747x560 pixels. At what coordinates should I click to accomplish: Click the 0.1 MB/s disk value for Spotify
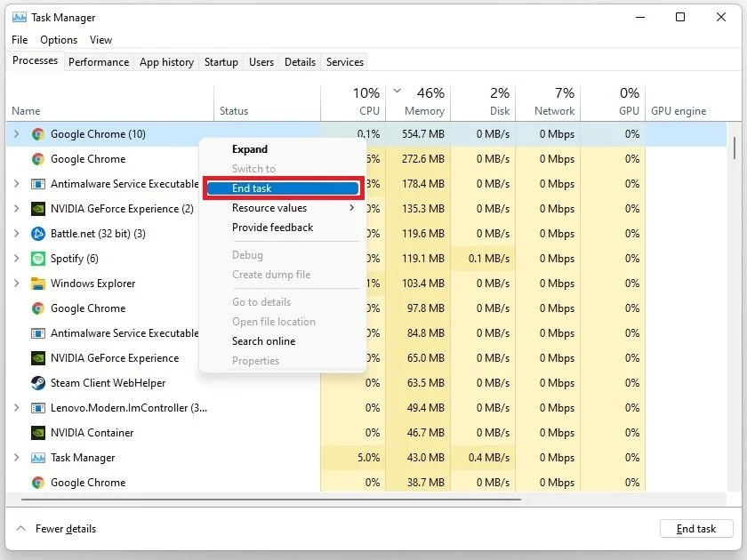click(489, 259)
